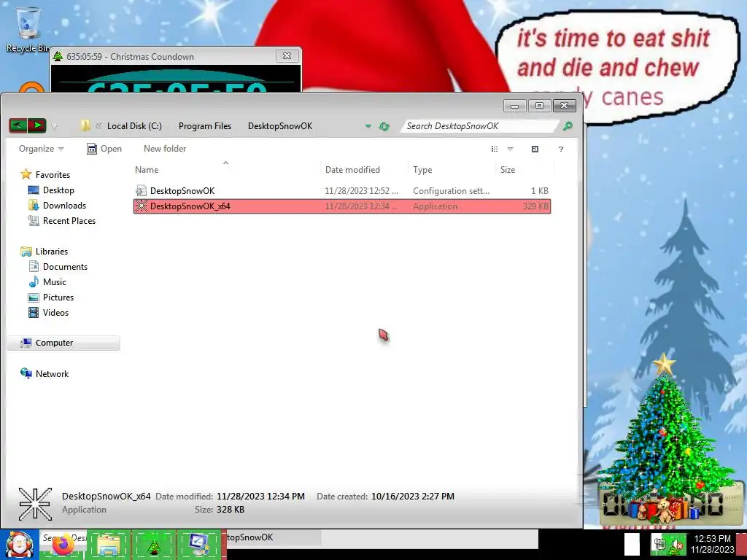Click the folder icon in the address bar
The image size is (747, 560).
click(85, 125)
